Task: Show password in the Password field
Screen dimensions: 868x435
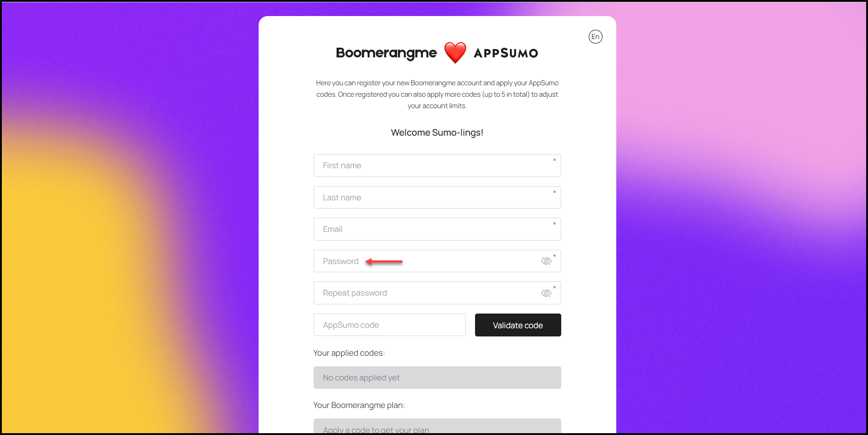Action: point(546,261)
